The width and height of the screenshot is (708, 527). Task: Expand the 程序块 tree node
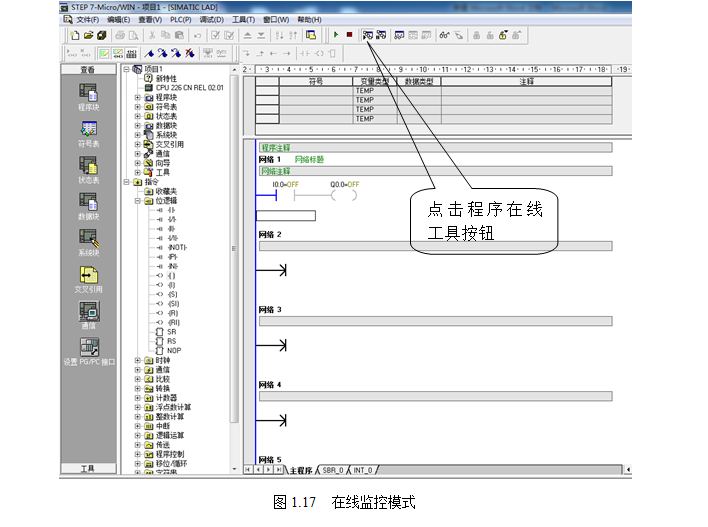pyautogui.click(x=138, y=98)
